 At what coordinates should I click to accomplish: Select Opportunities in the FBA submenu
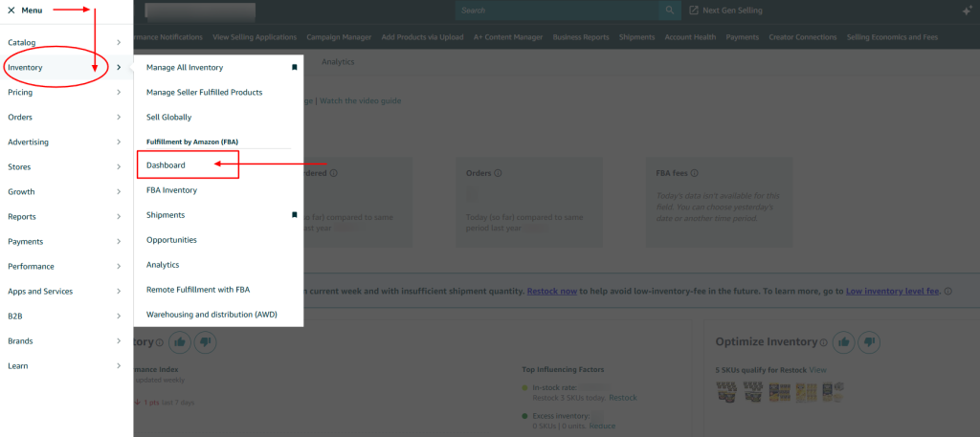[x=171, y=240]
